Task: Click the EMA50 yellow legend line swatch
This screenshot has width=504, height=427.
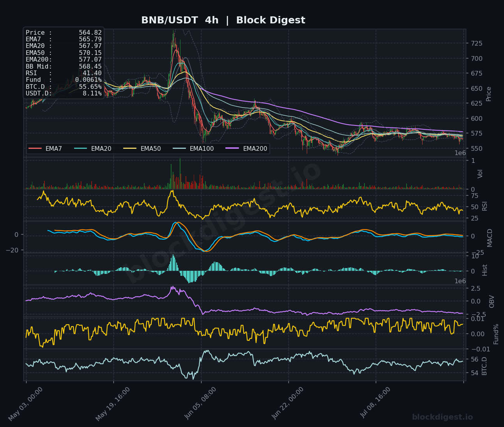Action: tap(130, 148)
